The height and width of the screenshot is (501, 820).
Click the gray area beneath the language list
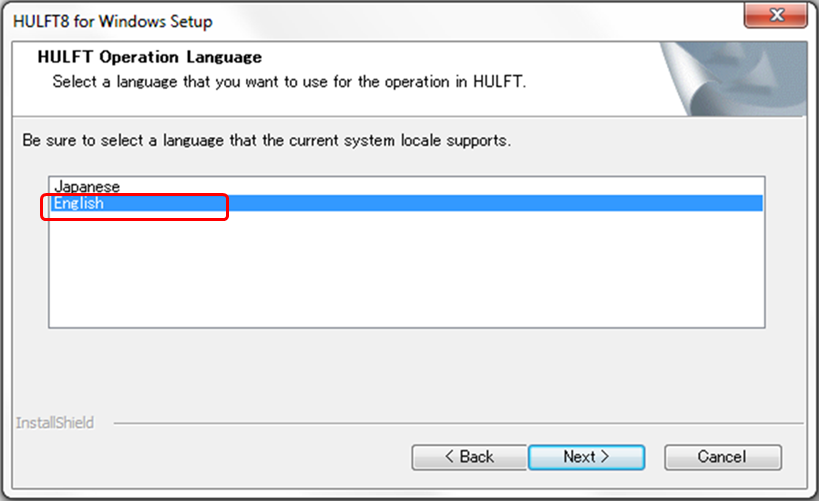tap(400, 370)
